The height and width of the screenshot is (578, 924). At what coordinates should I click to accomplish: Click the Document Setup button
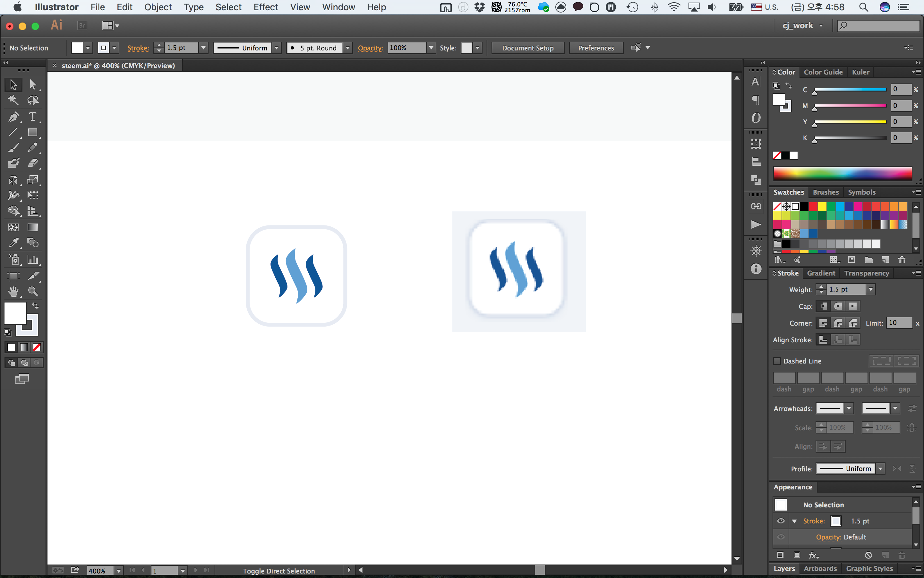tap(528, 48)
